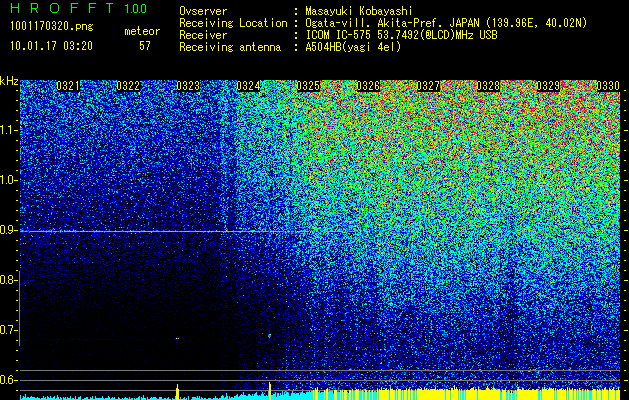Click the yellow level spike below 0323
This screenshot has width=629, height=400.
pos(177,392)
